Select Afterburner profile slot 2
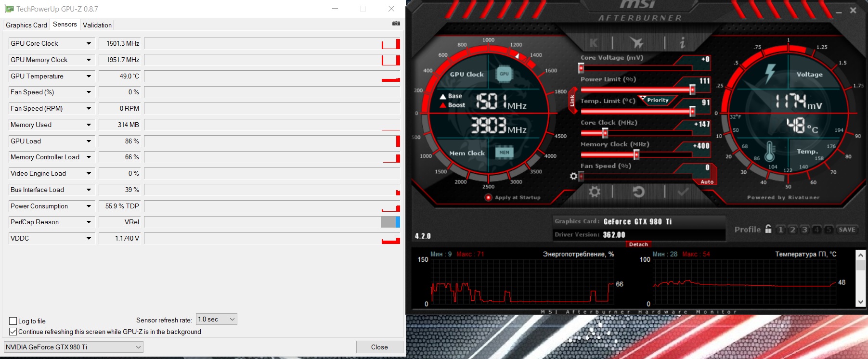The image size is (868, 359). [x=792, y=230]
